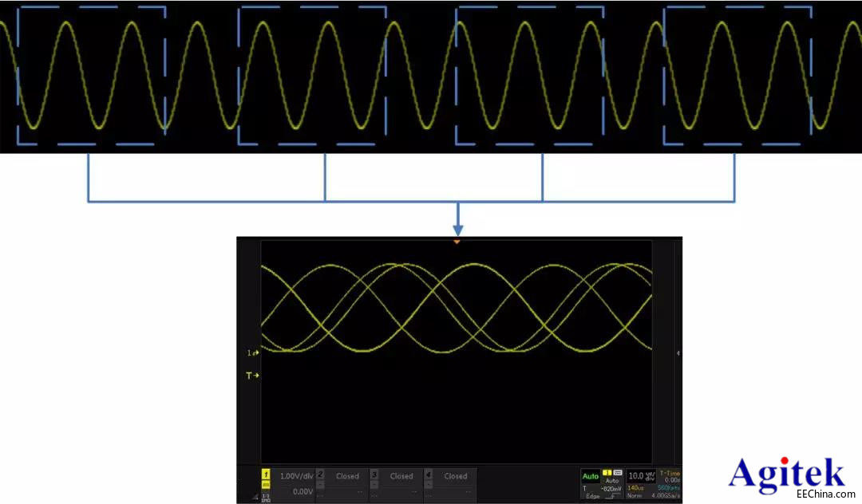This screenshot has width=862, height=504.
Task: Click the green Auto trigger mode button
Action: (591, 476)
